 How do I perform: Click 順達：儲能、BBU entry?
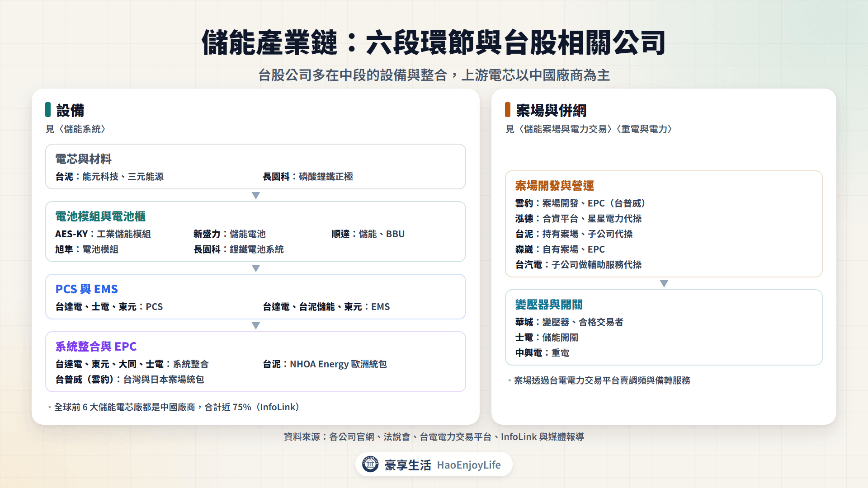(x=368, y=234)
